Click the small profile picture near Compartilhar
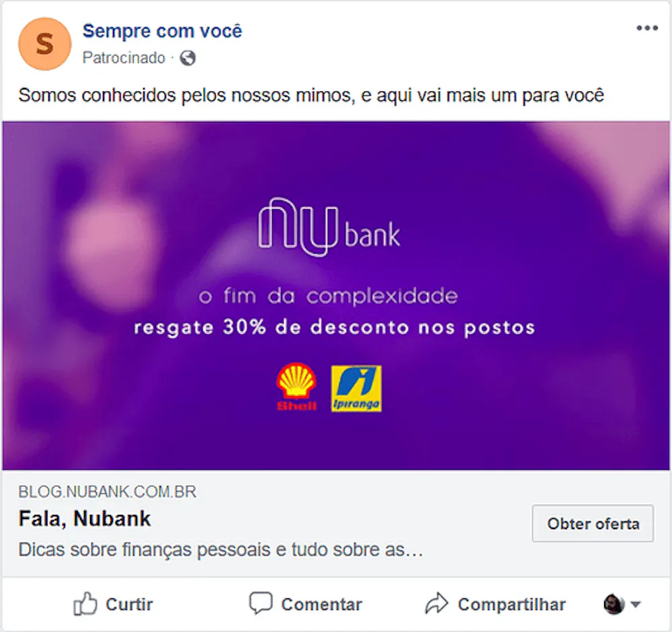The image size is (672, 632). [614, 604]
